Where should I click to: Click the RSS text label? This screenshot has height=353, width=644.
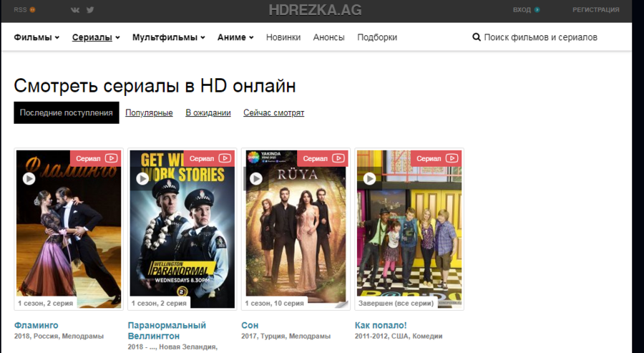pyautogui.click(x=20, y=10)
